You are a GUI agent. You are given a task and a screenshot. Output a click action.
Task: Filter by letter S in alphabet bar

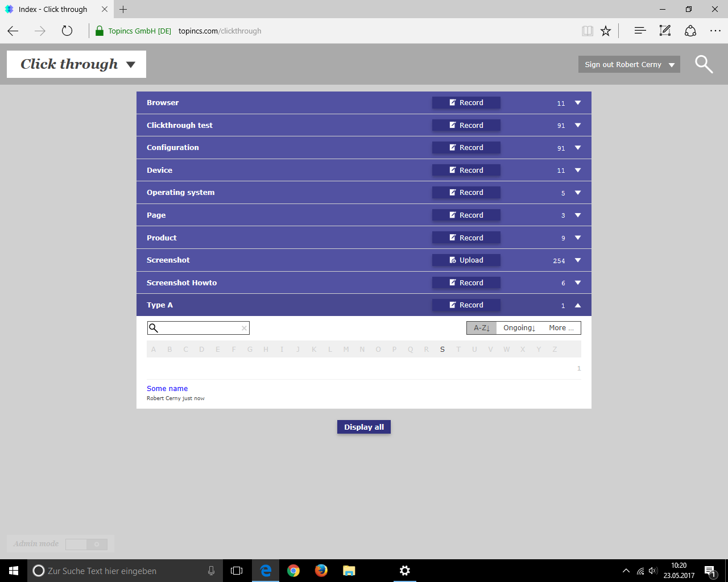(442, 350)
